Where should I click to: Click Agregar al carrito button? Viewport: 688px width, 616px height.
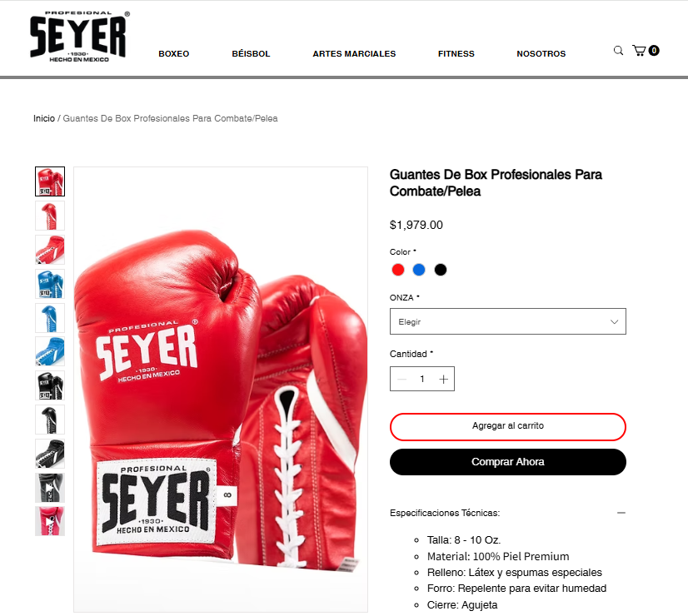pyautogui.click(x=507, y=426)
